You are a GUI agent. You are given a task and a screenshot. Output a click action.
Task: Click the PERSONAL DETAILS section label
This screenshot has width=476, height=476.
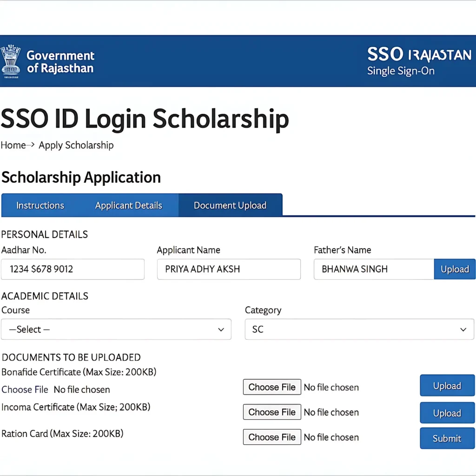coord(45,234)
